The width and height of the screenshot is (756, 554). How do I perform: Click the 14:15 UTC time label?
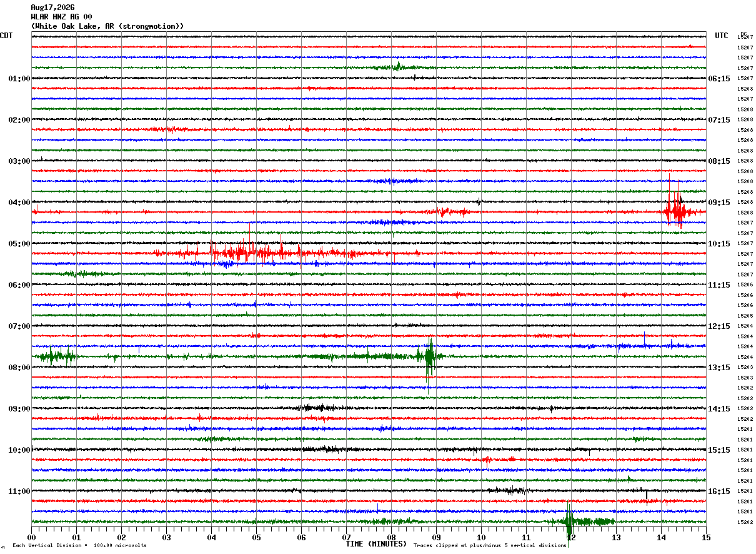click(719, 409)
